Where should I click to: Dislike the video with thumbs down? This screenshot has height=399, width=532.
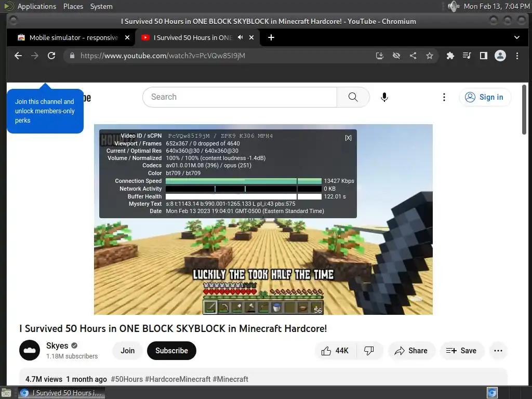[369, 351]
